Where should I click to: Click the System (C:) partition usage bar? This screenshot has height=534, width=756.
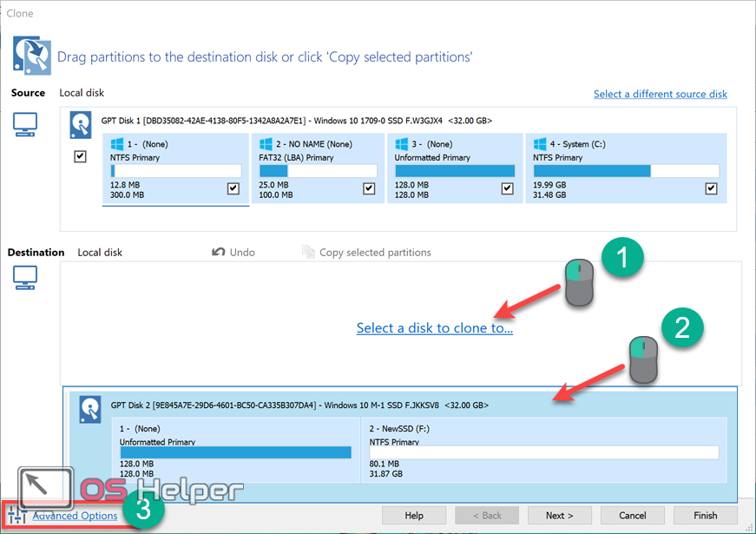click(626, 171)
